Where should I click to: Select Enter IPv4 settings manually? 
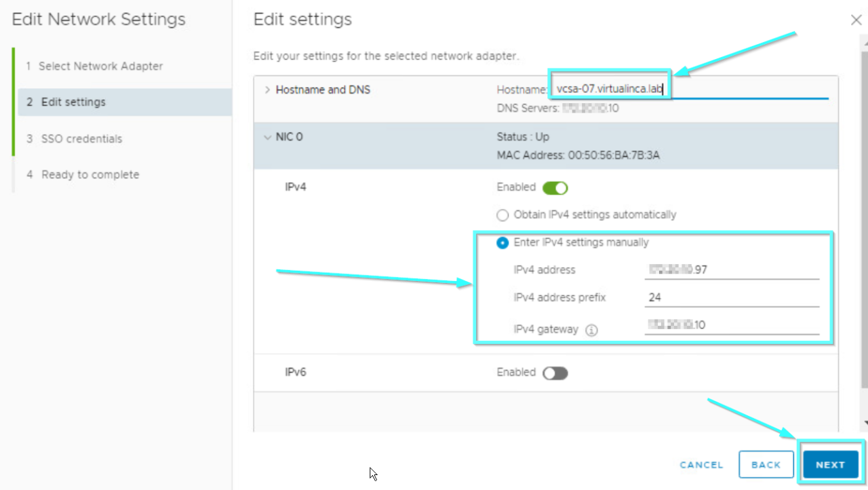pyautogui.click(x=502, y=242)
